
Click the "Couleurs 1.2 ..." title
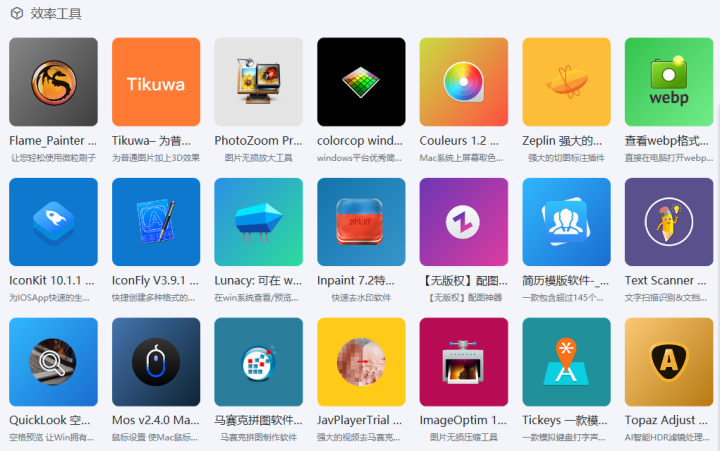[459, 141]
